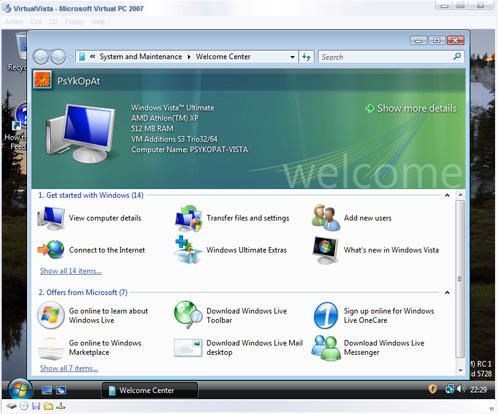The image size is (498, 414).
Task: Click System and Maintenance breadcrumb
Action: point(141,57)
